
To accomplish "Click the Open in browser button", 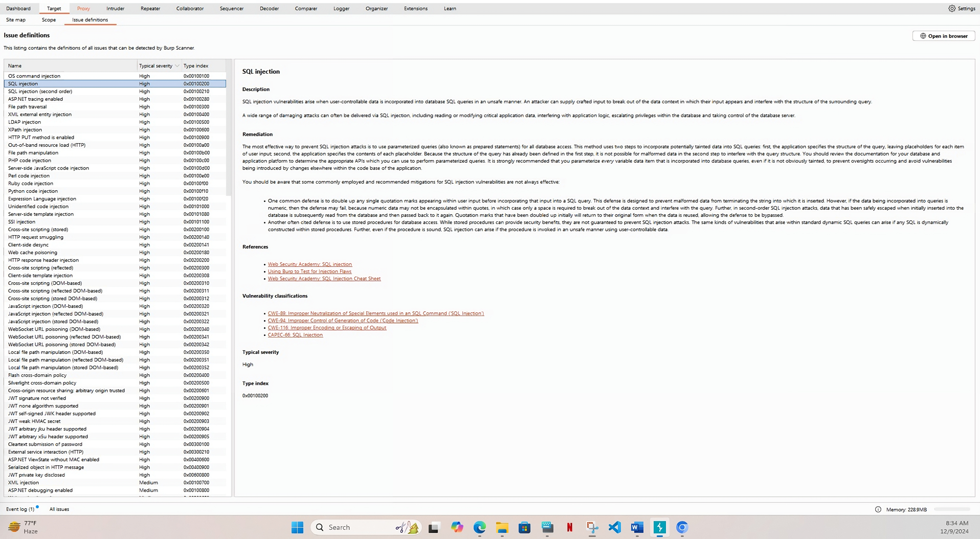I will coord(943,36).
